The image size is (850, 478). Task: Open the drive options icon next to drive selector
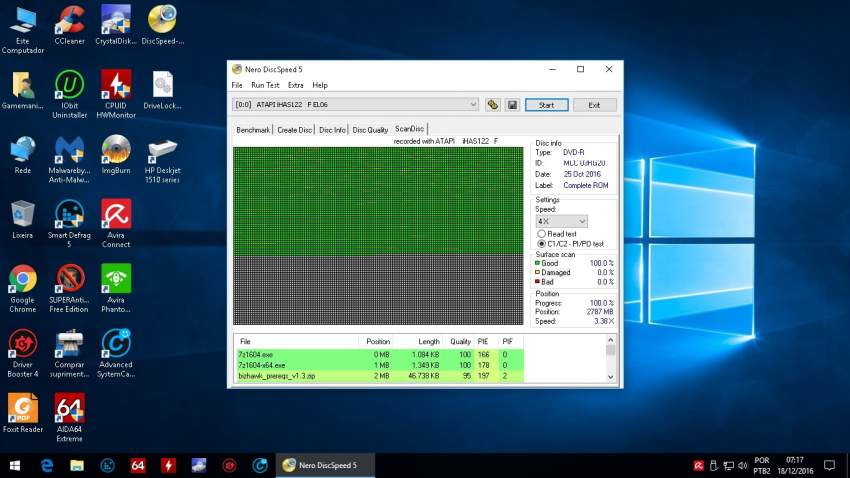pyautogui.click(x=492, y=105)
